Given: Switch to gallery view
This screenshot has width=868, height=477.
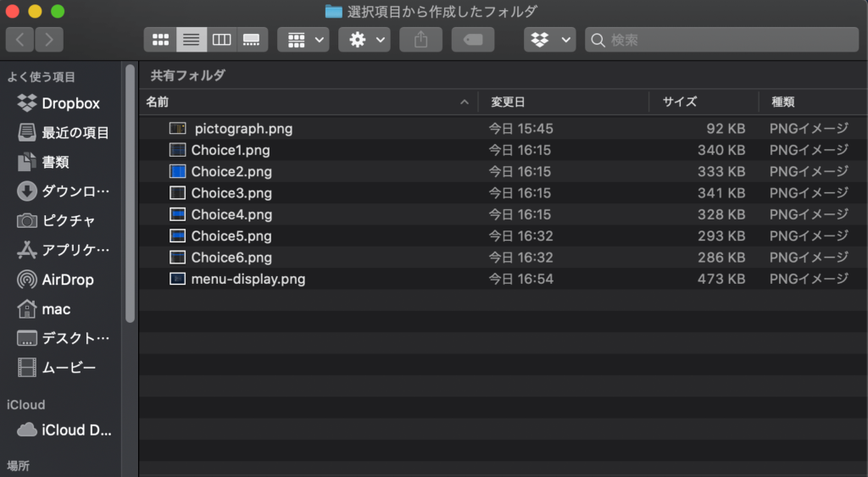Looking at the screenshot, I should 252,39.
